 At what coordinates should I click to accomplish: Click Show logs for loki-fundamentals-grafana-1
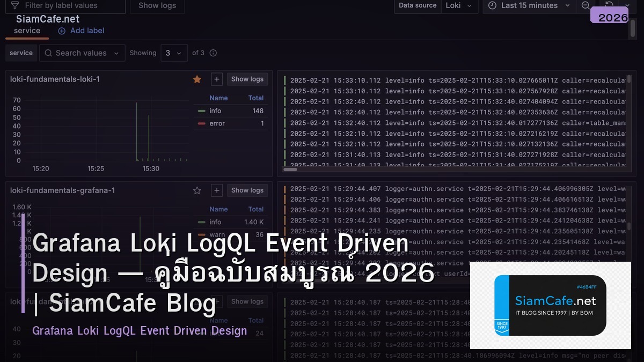click(x=247, y=190)
